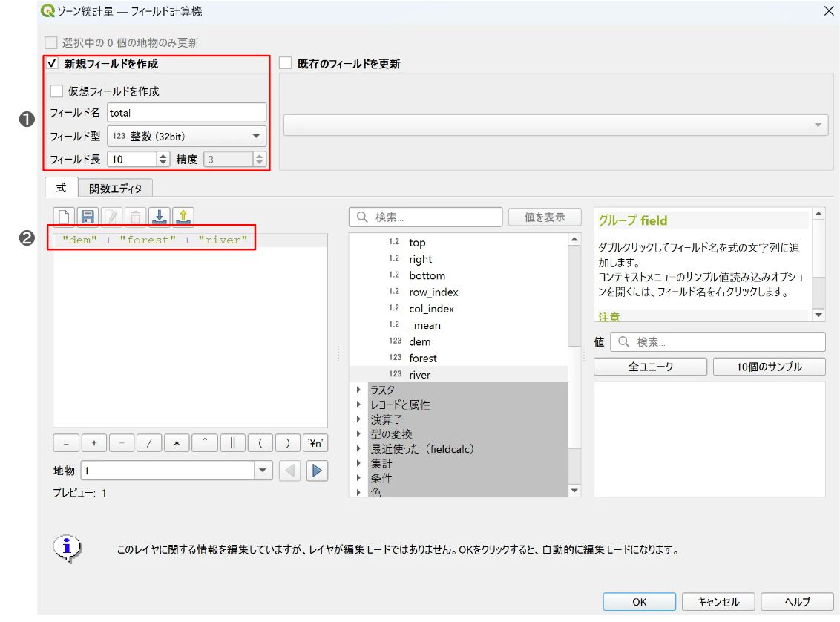This screenshot has width=840, height=622.
Task: Increase the フィールド長 value with up arrow
Action: point(163,155)
